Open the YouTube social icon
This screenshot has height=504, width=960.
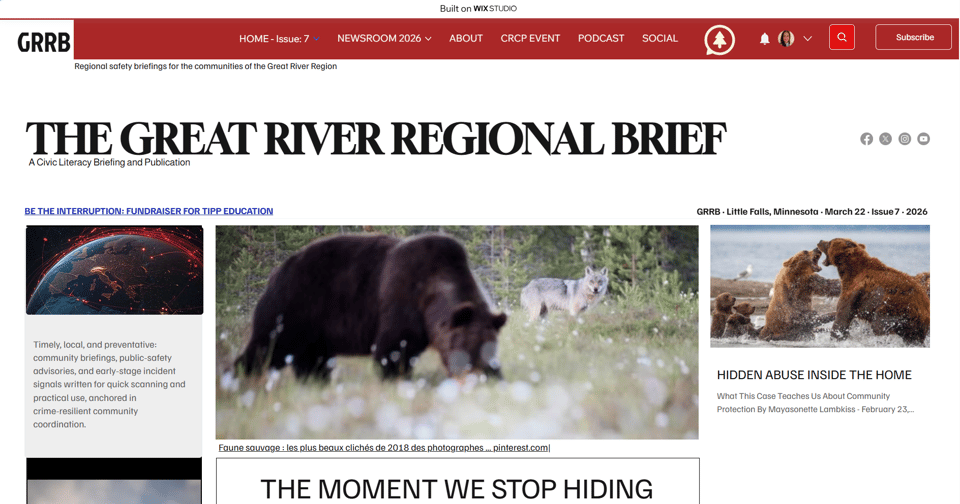(x=923, y=139)
